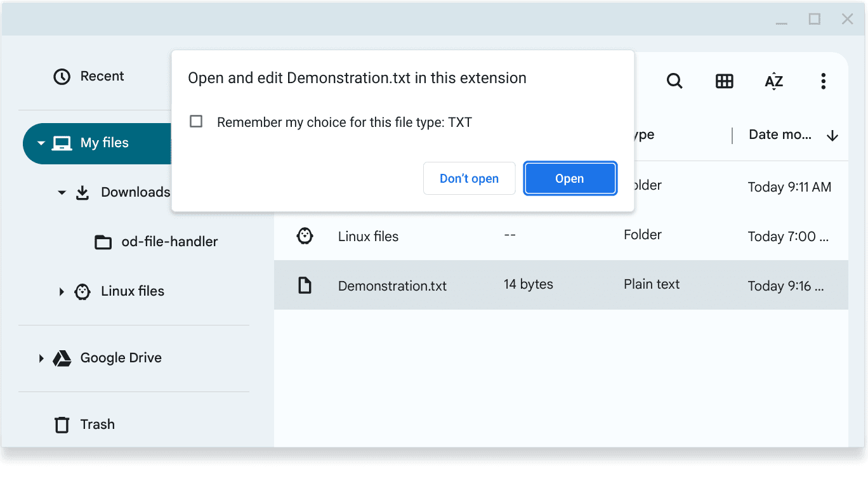Toggle the Date modified sort direction arrow
Image resolution: width=868 pixels, height=493 pixels.
[832, 135]
